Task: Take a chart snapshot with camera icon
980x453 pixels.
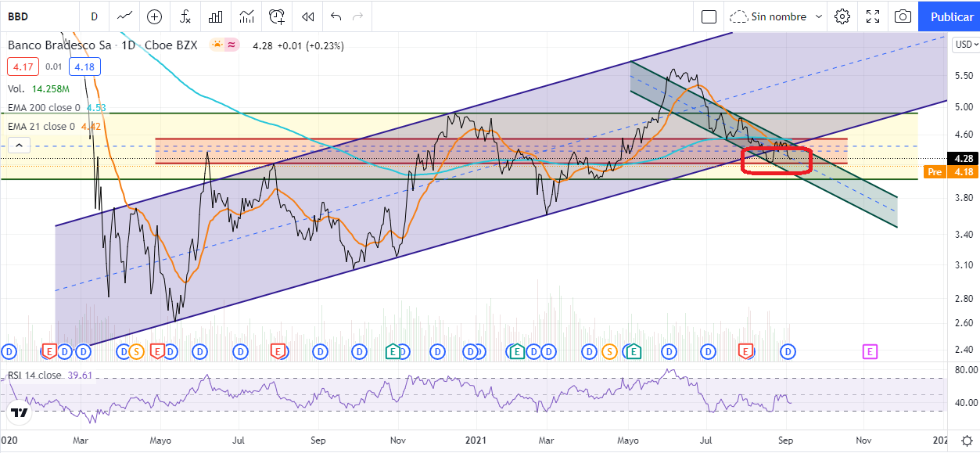Action: click(x=903, y=16)
